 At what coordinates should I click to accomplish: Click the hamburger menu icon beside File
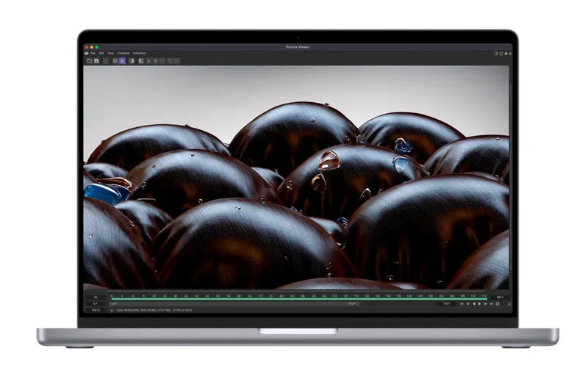coord(86,53)
